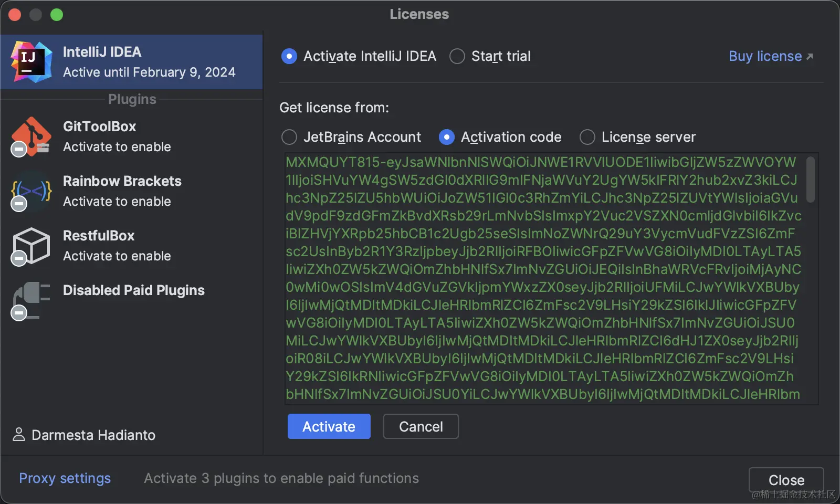
Task: Click the GitToolBox plugin icon
Action: (x=31, y=136)
